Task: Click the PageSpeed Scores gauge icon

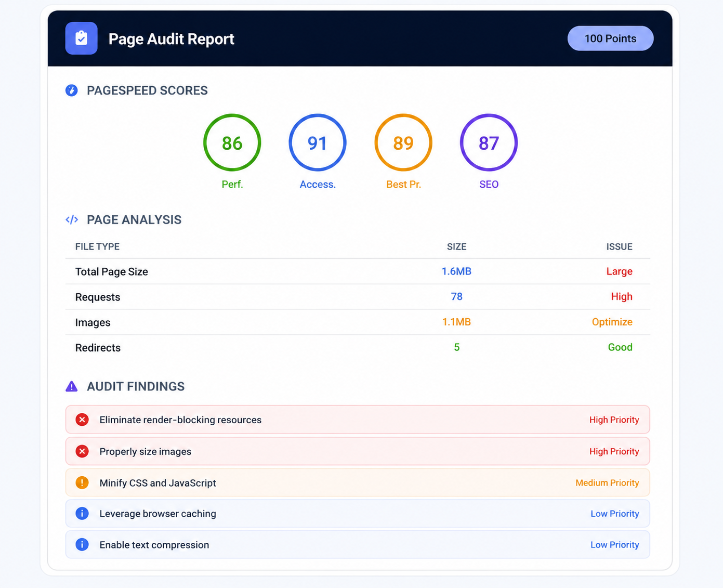Action: point(72,90)
